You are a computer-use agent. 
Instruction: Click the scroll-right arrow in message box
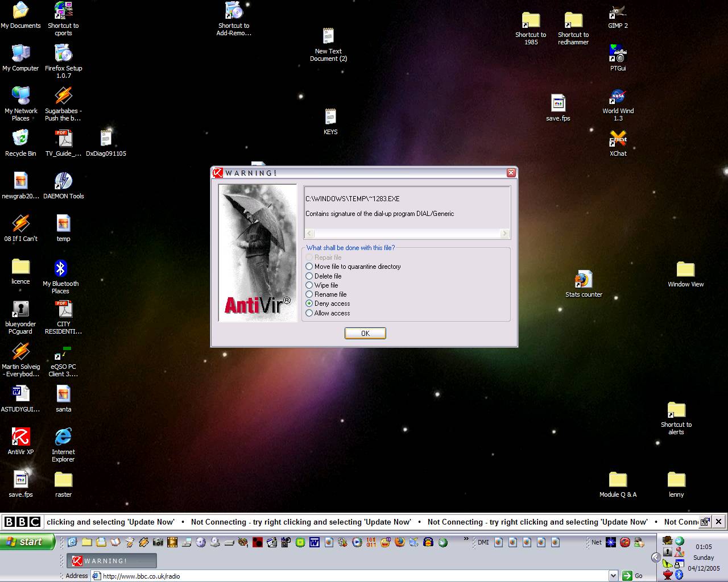(x=504, y=234)
